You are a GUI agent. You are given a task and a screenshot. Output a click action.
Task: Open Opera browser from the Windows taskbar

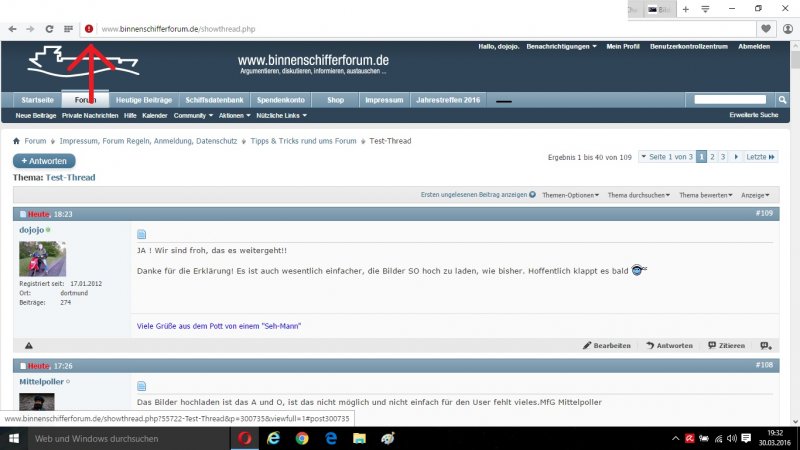coord(245,438)
